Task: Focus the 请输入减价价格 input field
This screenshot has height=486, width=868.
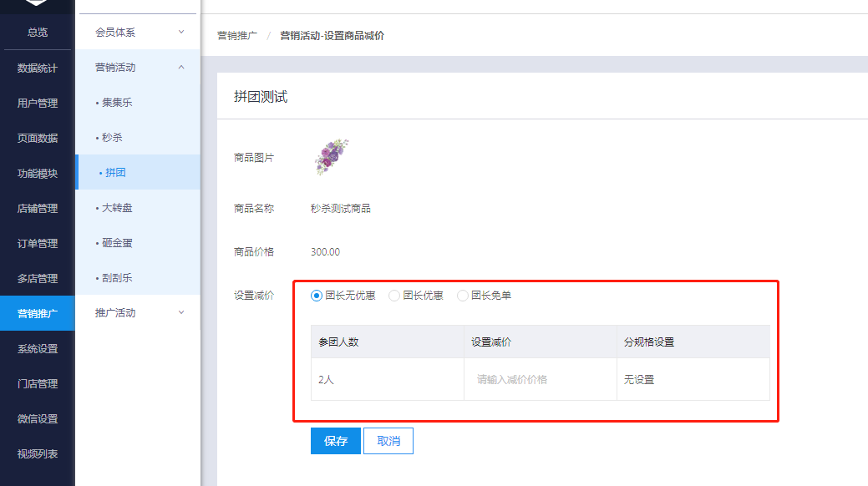Action: [x=540, y=379]
